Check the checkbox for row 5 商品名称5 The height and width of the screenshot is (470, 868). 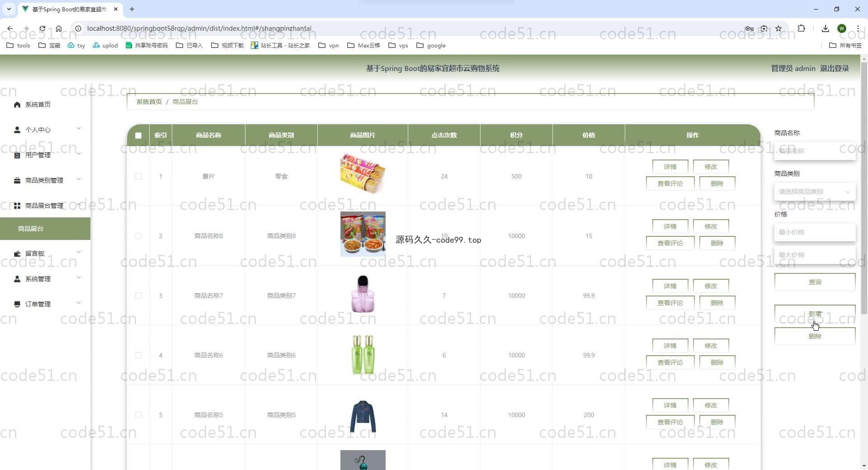click(138, 415)
